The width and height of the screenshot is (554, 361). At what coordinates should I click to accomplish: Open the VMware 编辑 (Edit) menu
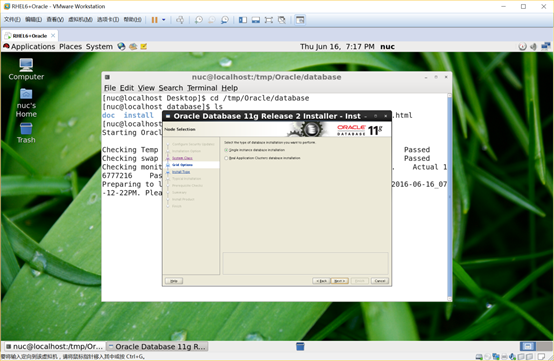[x=34, y=19]
